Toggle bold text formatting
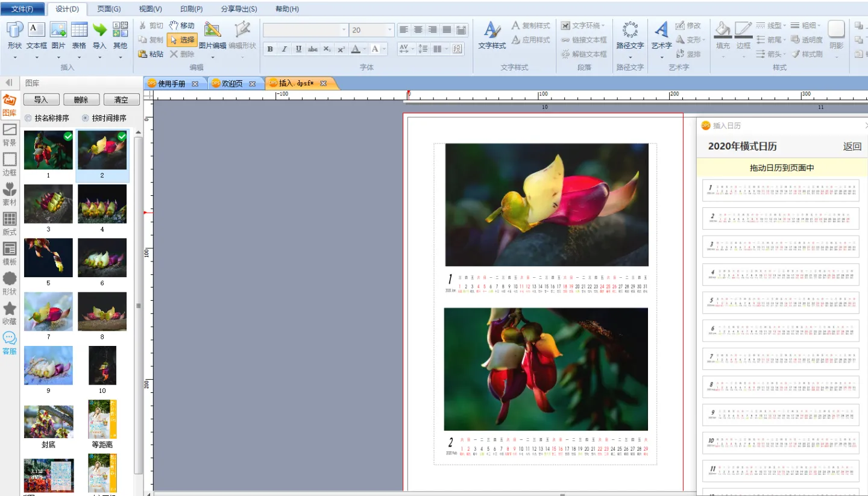Viewport: 868px width, 496px height. pos(270,49)
